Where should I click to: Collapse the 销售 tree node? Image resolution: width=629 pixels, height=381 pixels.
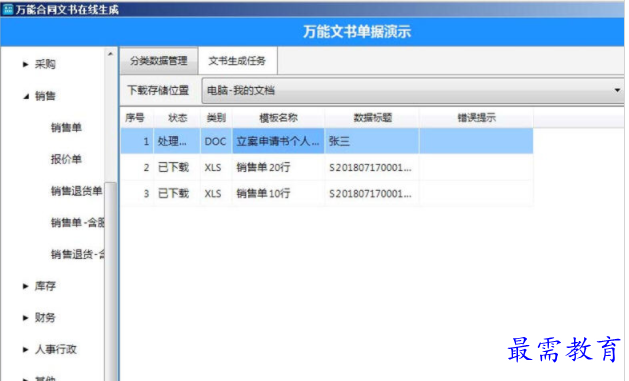26,96
